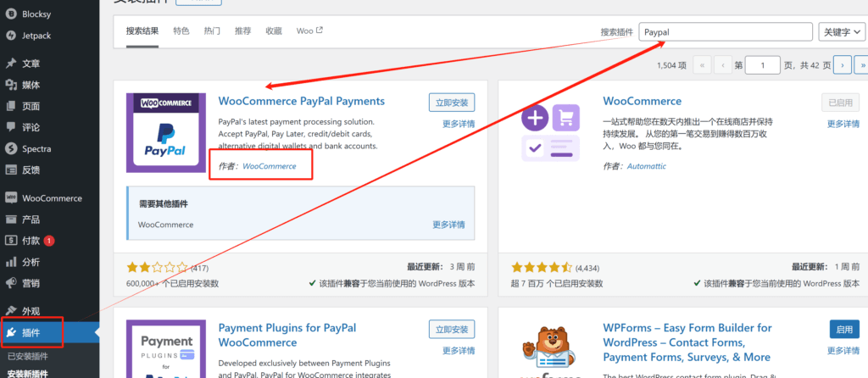Image resolution: width=868 pixels, height=378 pixels.
Task: Open the WooCommerce sidebar menu
Action: pos(50,198)
